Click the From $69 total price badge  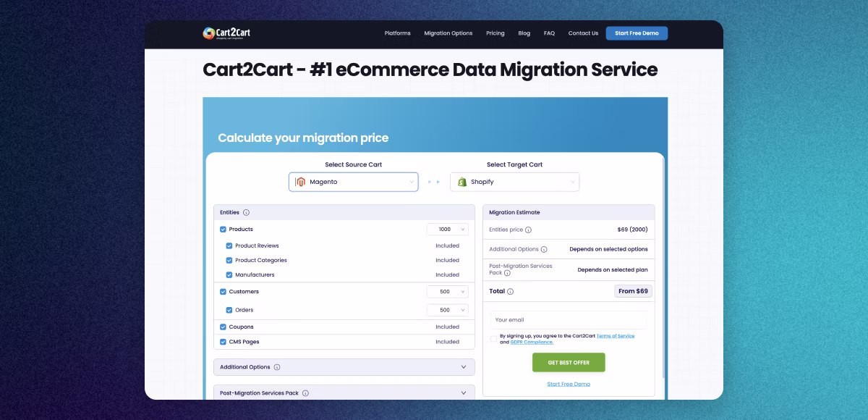[x=634, y=291]
